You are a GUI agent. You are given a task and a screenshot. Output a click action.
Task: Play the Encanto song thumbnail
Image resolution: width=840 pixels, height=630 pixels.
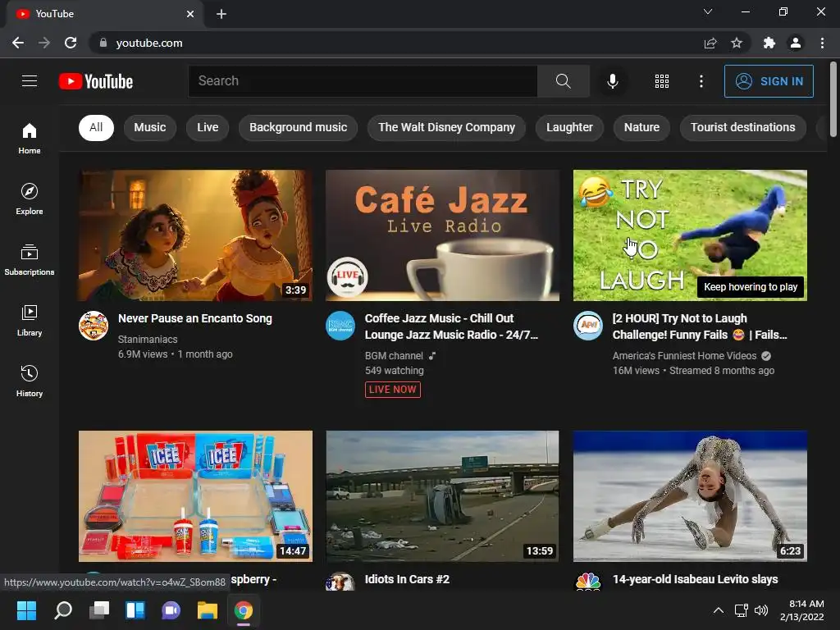click(x=195, y=235)
